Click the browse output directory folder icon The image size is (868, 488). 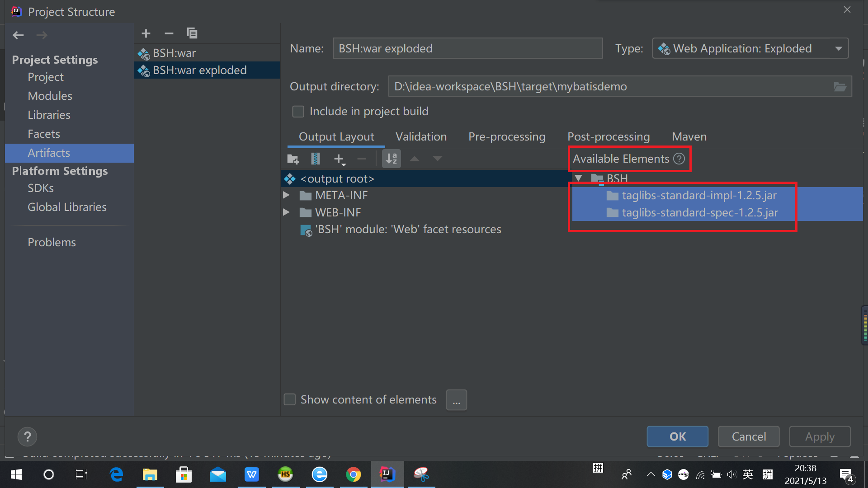coord(840,87)
